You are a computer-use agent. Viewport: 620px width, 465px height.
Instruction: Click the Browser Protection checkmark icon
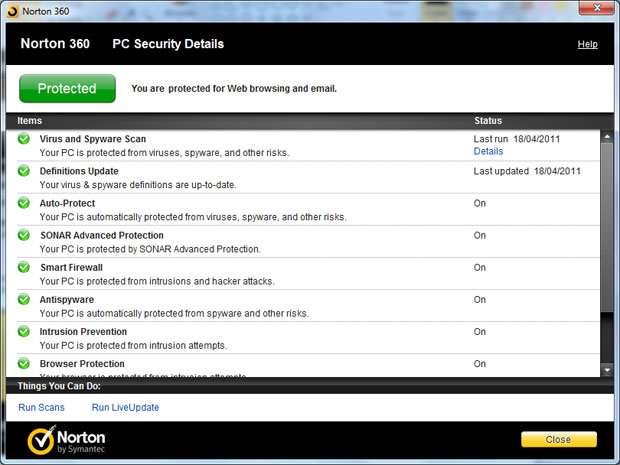(x=24, y=363)
